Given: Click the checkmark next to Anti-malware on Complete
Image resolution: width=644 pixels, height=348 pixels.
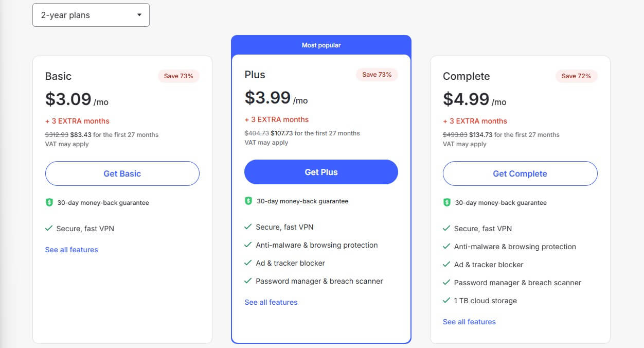Looking at the screenshot, I should pyautogui.click(x=446, y=247).
